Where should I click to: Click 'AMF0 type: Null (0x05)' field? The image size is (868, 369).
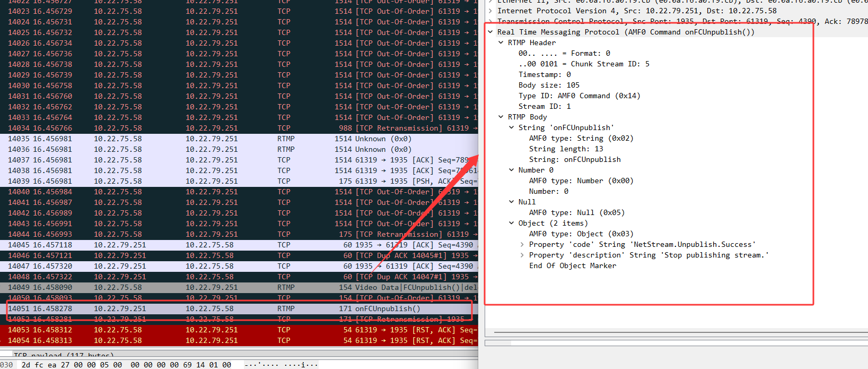(x=577, y=212)
